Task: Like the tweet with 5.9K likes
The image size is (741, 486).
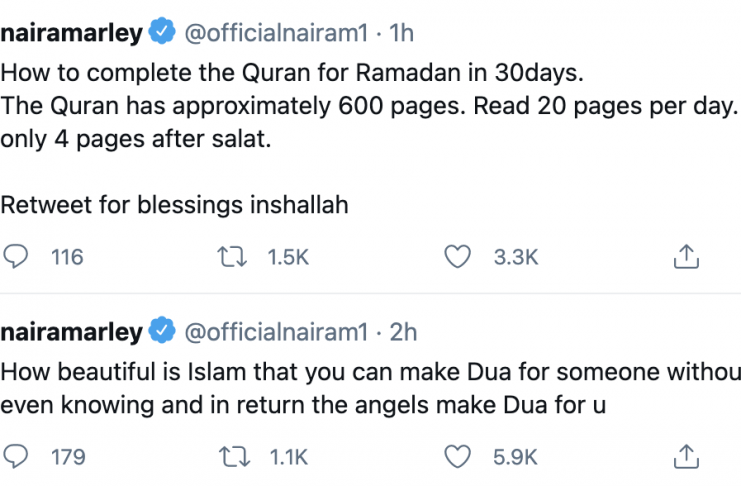Action: tap(457, 457)
